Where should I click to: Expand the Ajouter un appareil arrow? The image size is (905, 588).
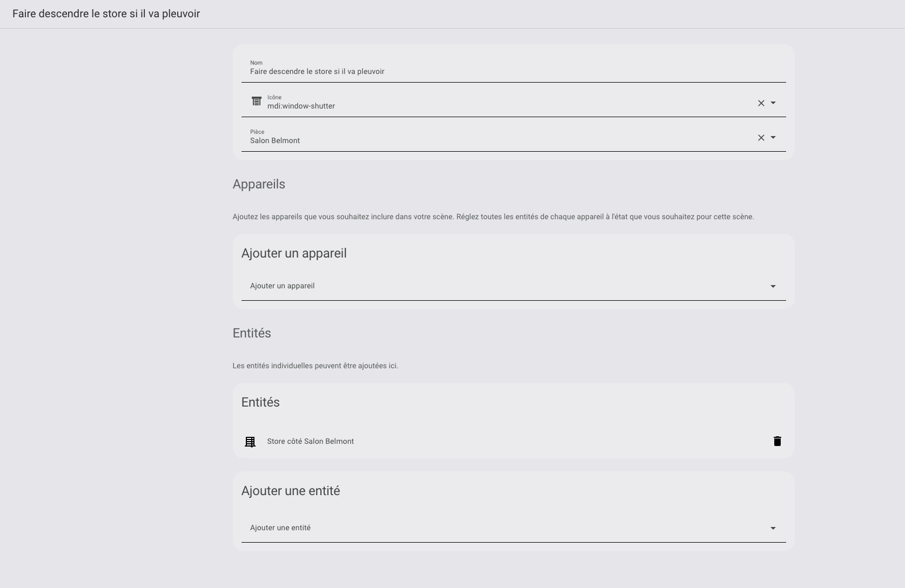773,286
